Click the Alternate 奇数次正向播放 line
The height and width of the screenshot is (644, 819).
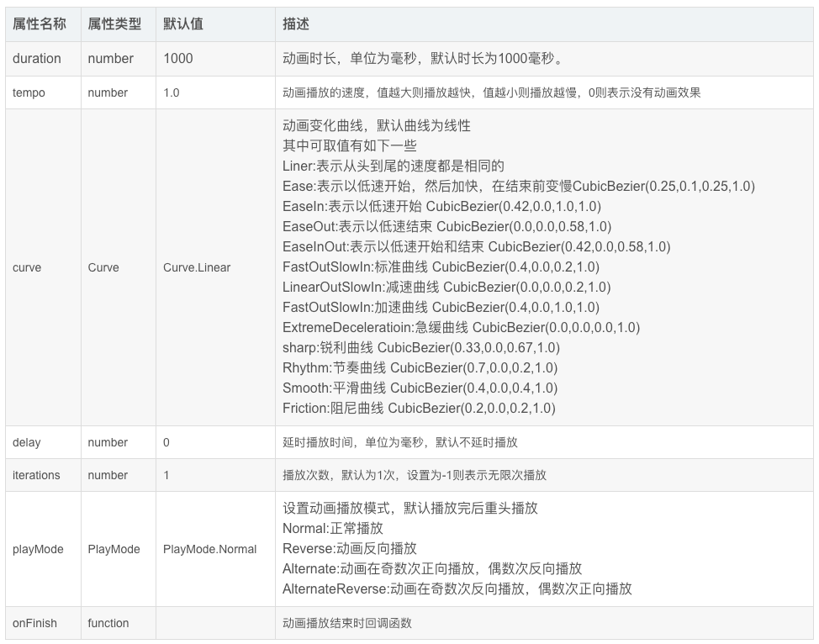coord(432,569)
